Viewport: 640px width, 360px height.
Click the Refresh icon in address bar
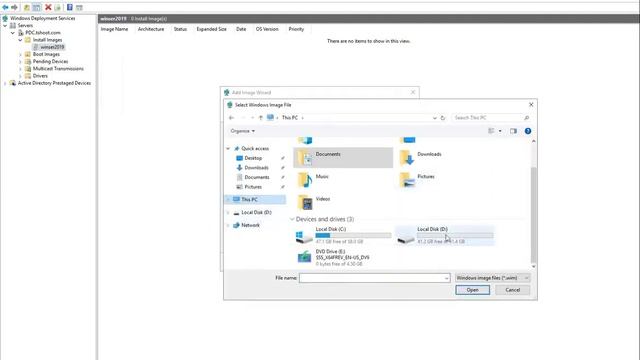click(443, 118)
